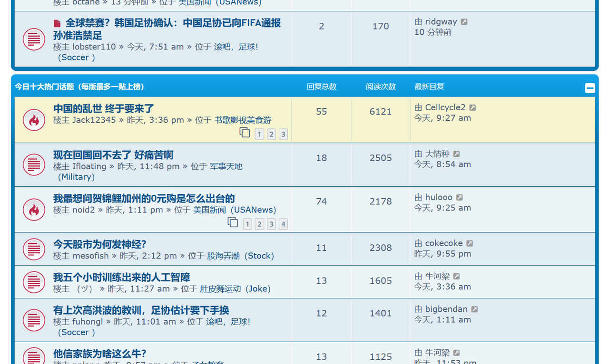Open forum 书歌影视美食游
This screenshot has width=609, height=364.
tap(243, 120)
